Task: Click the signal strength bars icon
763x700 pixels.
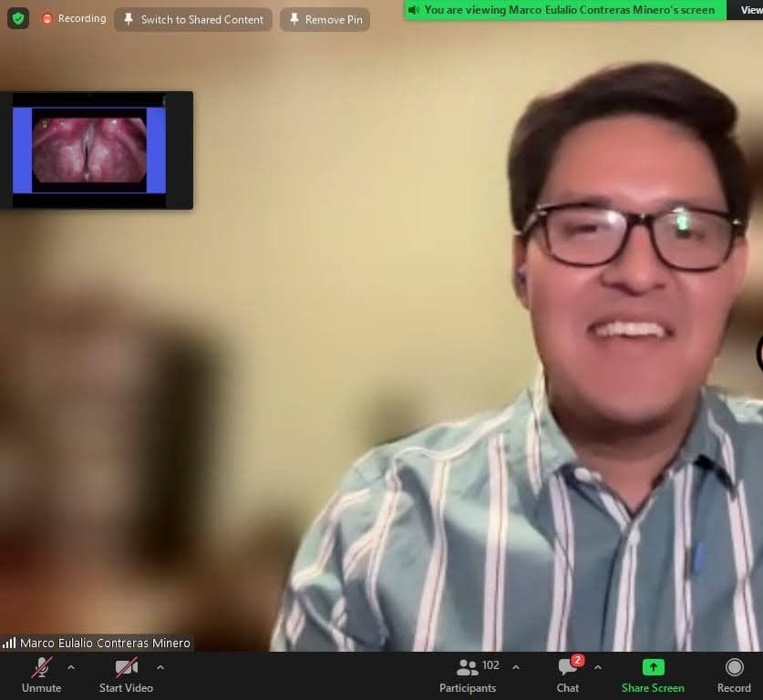Action: (9, 643)
